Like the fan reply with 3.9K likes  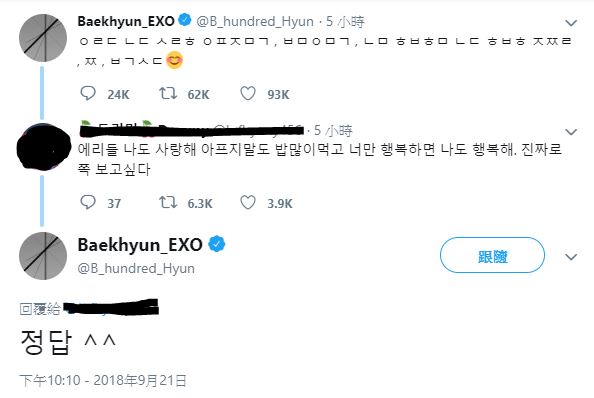tap(248, 202)
